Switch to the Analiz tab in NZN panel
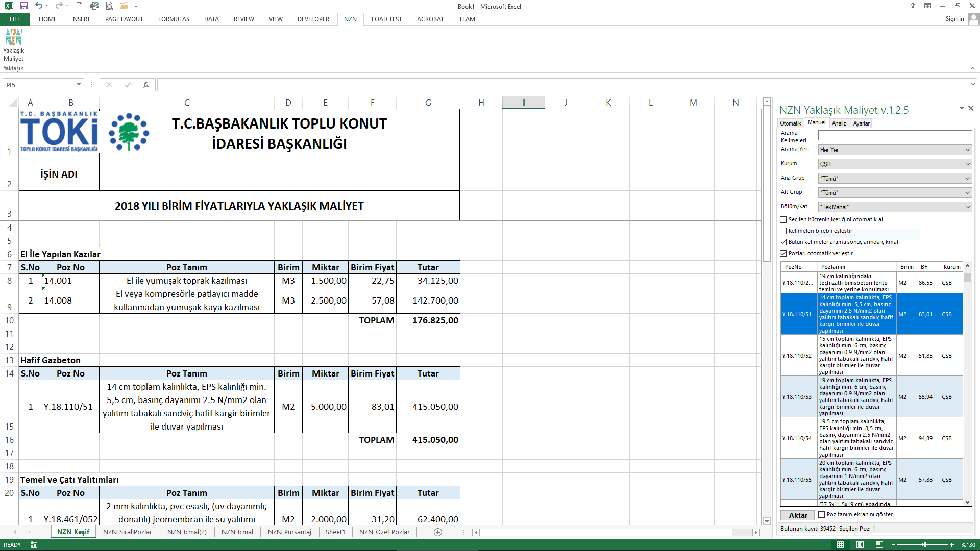This screenshot has height=551, width=980. [839, 123]
